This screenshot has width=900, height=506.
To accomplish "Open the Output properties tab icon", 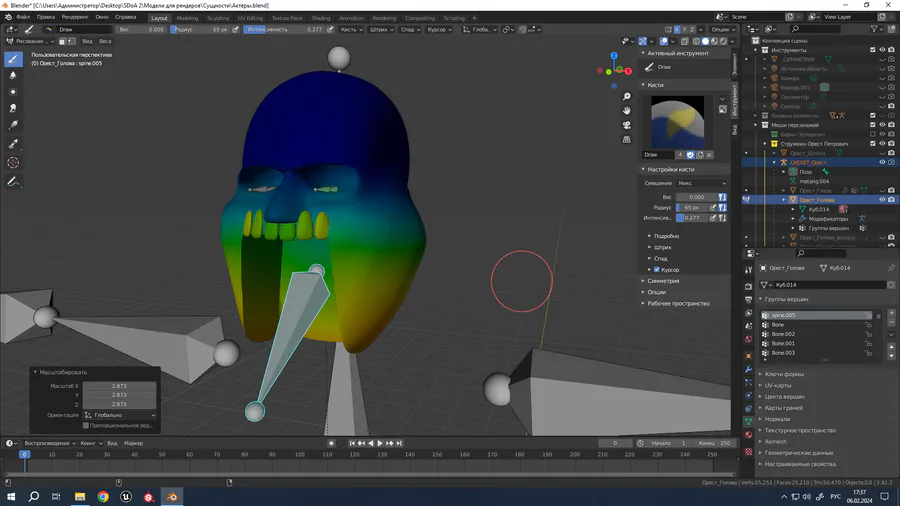I will click(x=748, y=299).
